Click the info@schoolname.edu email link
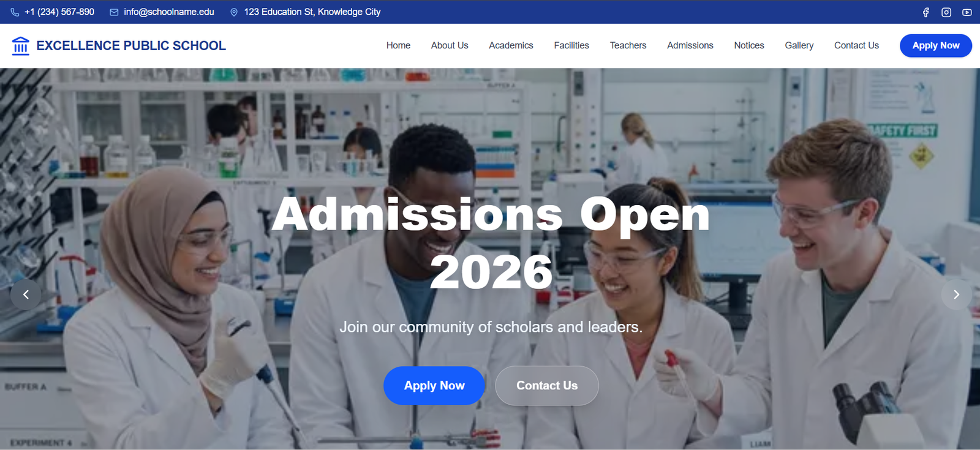The image size is (980, 450). tap(169, 12)
